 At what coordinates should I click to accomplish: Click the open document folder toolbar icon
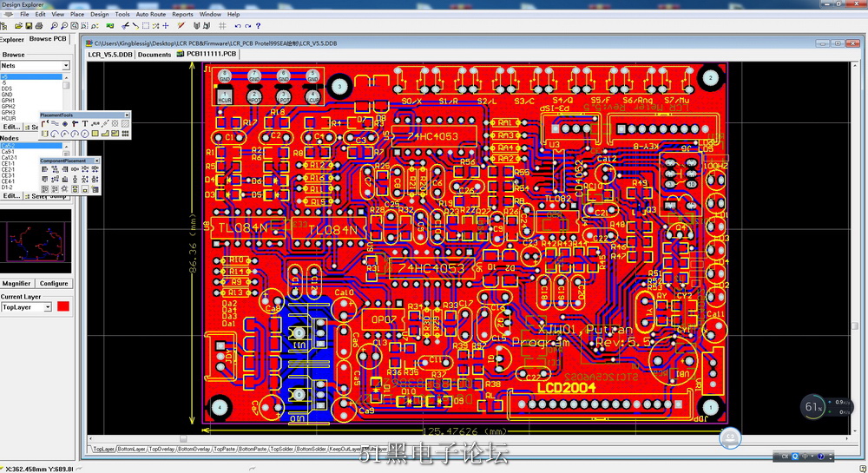click(18, 26)
